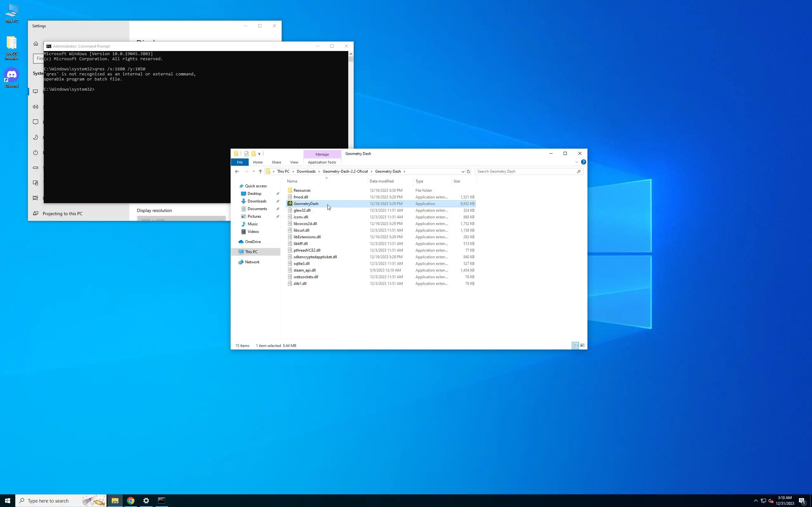The height and width of the screenshot is (507, 812).
Task: Click the Refresh icon in address bar
Action: click(x=468, y=171)
